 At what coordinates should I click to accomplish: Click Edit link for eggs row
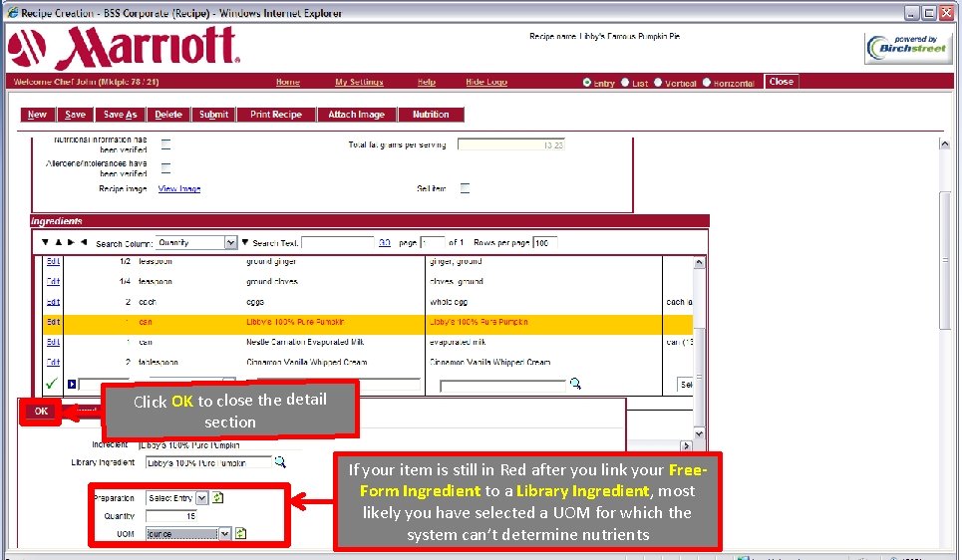(54, 302)
